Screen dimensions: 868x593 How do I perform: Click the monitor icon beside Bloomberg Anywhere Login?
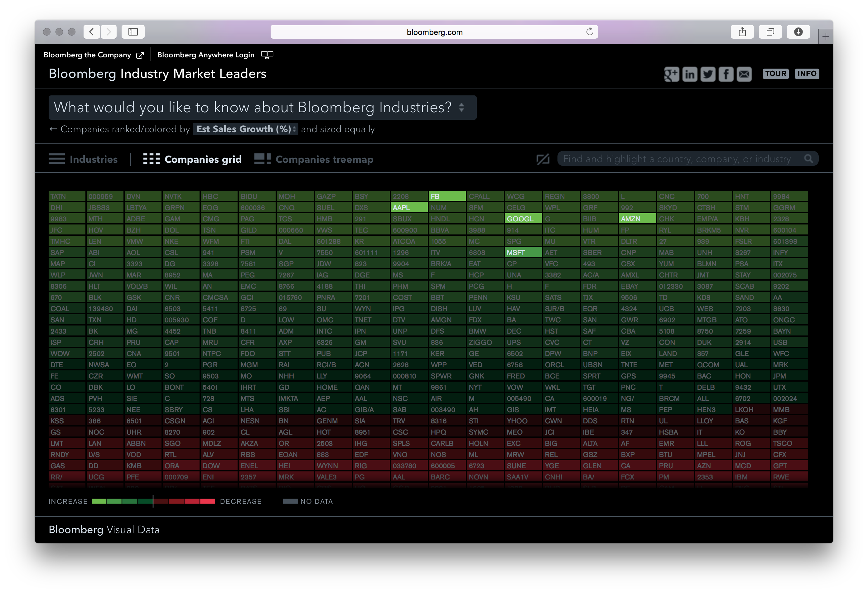(268, 55)
